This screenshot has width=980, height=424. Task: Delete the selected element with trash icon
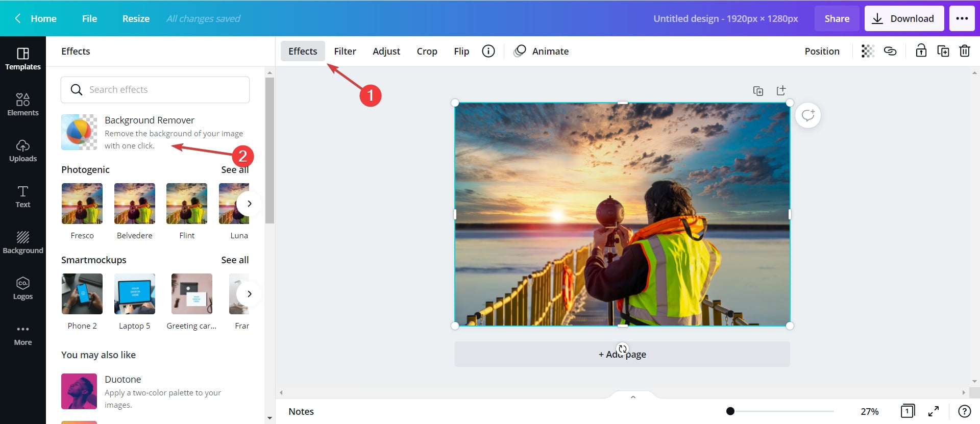[965, 51]
